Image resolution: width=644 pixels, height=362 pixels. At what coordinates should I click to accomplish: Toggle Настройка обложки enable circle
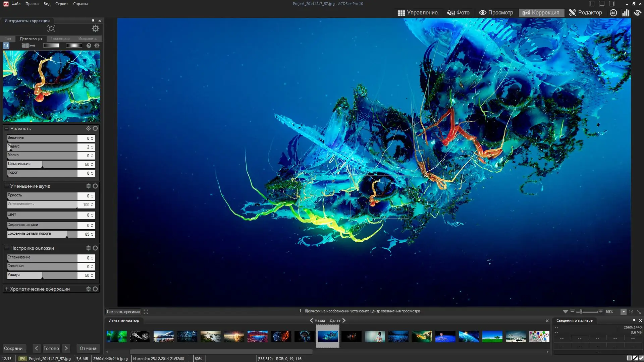coord(95,248)
